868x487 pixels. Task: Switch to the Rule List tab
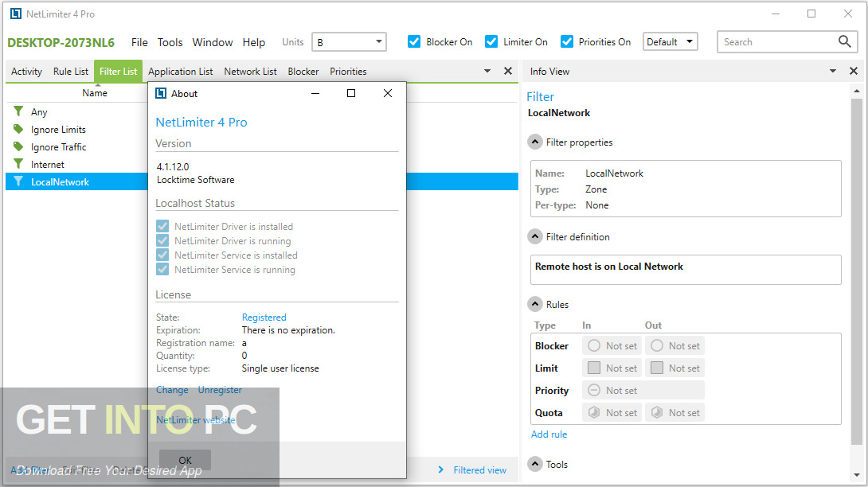point(71,72)
